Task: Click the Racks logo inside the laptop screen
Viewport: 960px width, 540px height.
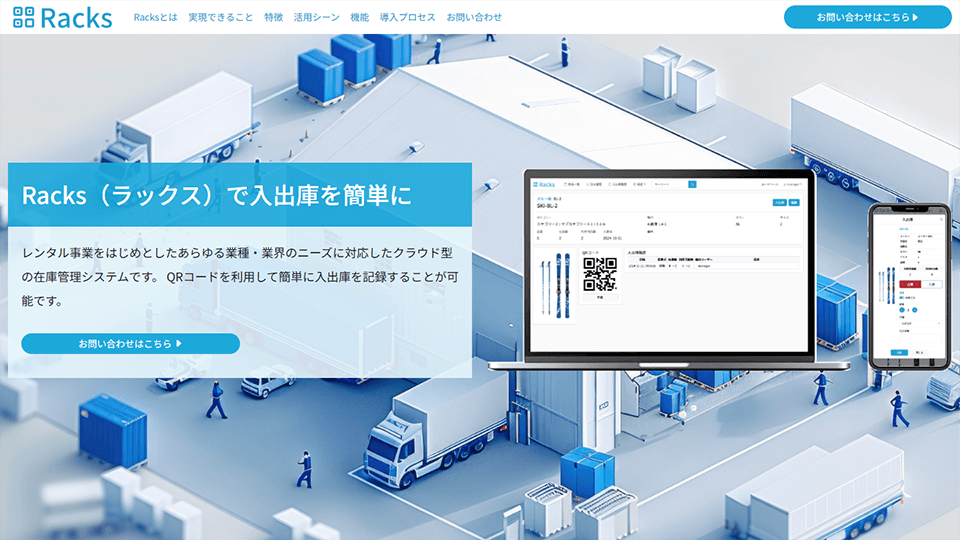Action: point(545,185)
